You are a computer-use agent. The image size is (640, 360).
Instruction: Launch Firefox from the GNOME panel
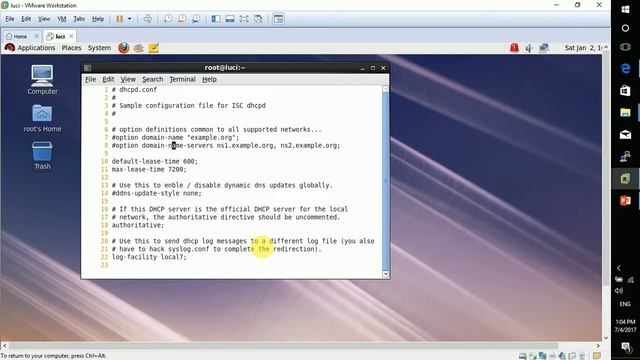124,48
